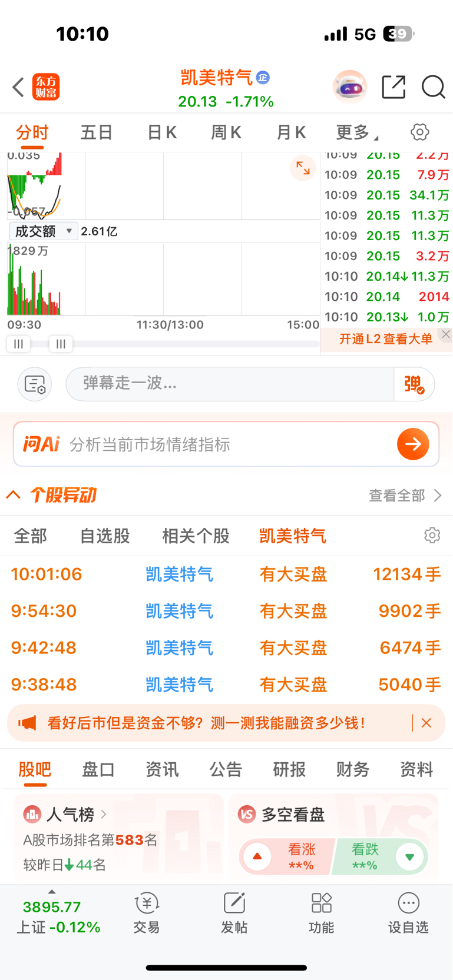Expand the 更多 chart period dropdown
Image resolution: width=453 pixels, height=980 pixels.
pyautogui.click(x=357, y=132)
